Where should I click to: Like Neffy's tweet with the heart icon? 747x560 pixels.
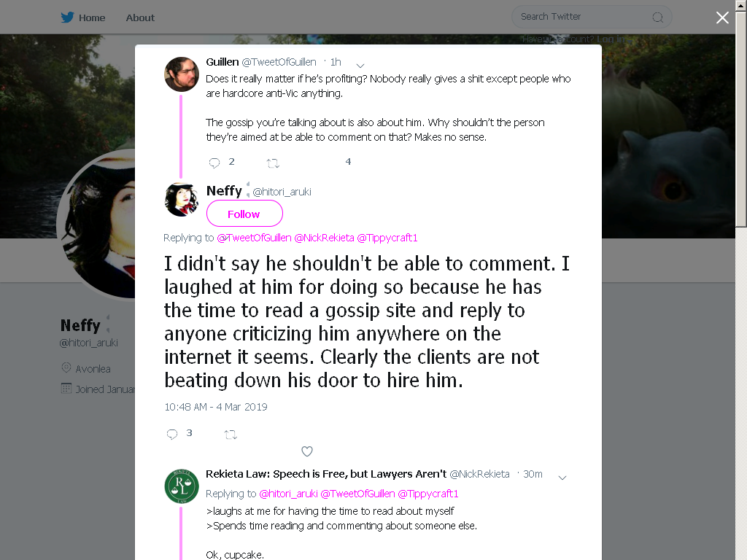[307, 451]
